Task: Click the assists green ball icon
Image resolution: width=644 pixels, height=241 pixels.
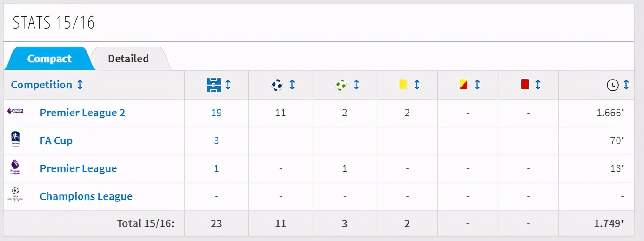Action: coord(341,85)
